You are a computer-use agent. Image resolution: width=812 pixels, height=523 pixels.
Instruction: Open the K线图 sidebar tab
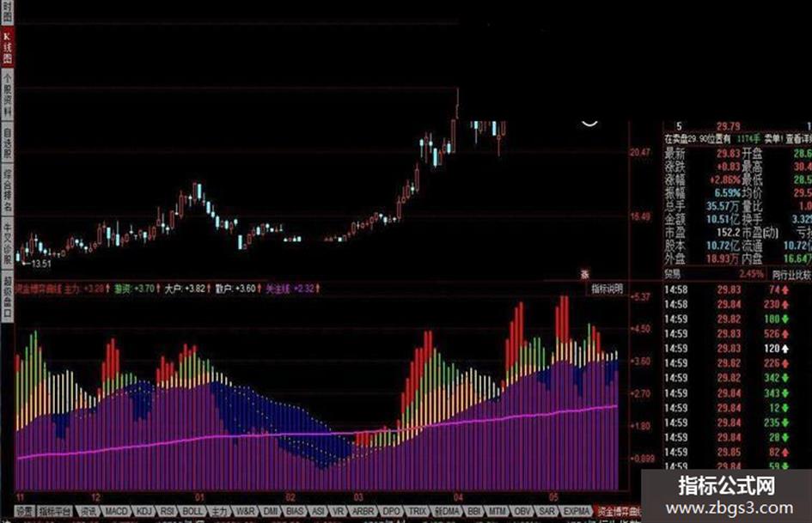[x=7, y=47]
